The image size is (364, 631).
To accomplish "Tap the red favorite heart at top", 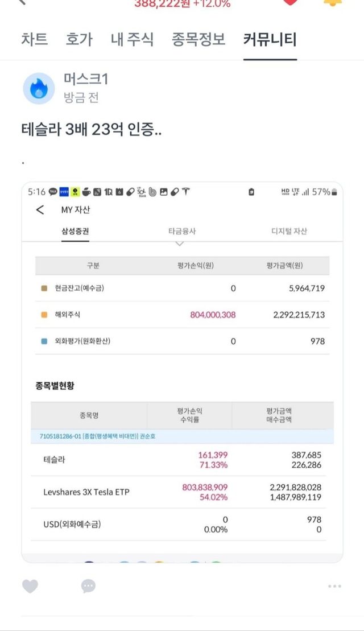I will (x=290, y=2).
